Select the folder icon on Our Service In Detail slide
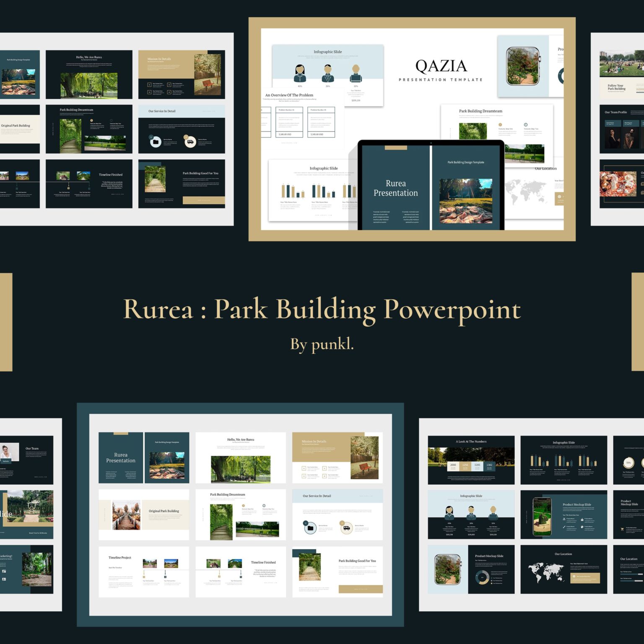The image size is (644, 644). pos(310,528)
